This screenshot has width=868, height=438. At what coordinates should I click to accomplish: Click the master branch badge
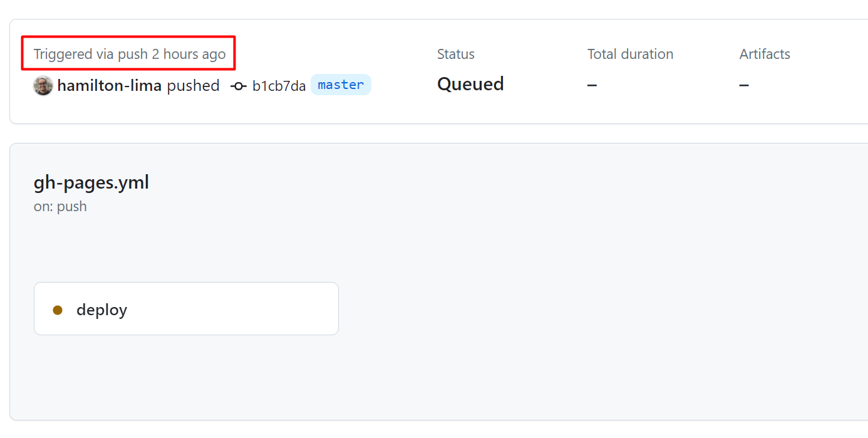coord(341,85)
